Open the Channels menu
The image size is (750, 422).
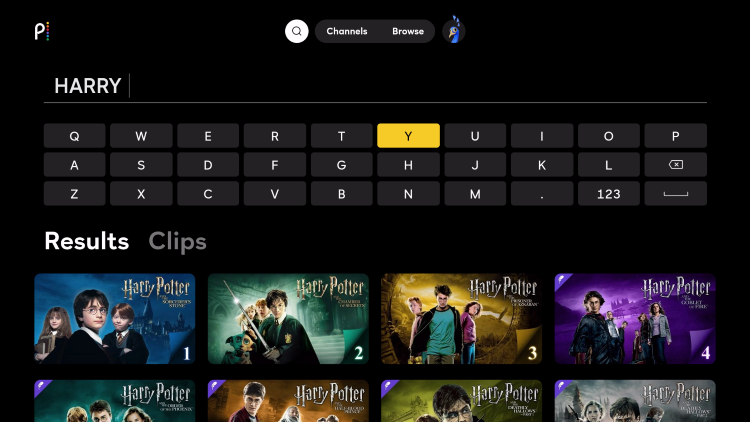347,31
